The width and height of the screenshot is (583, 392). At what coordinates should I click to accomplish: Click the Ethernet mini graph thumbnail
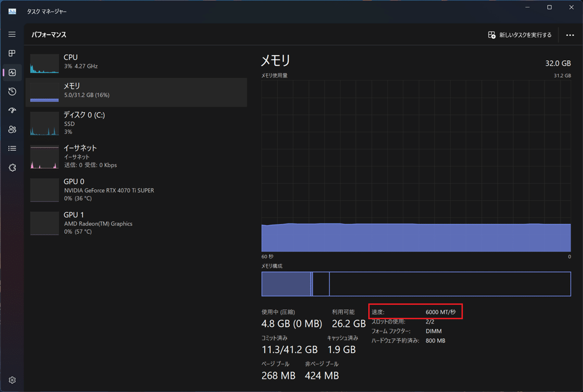pyautogui.click(x=45, y=157)
